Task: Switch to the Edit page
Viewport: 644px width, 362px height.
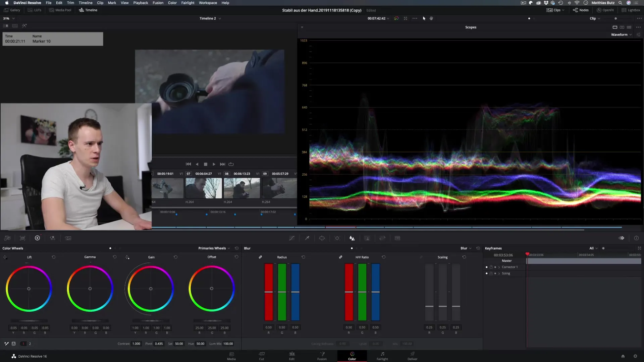Action: 292,356
